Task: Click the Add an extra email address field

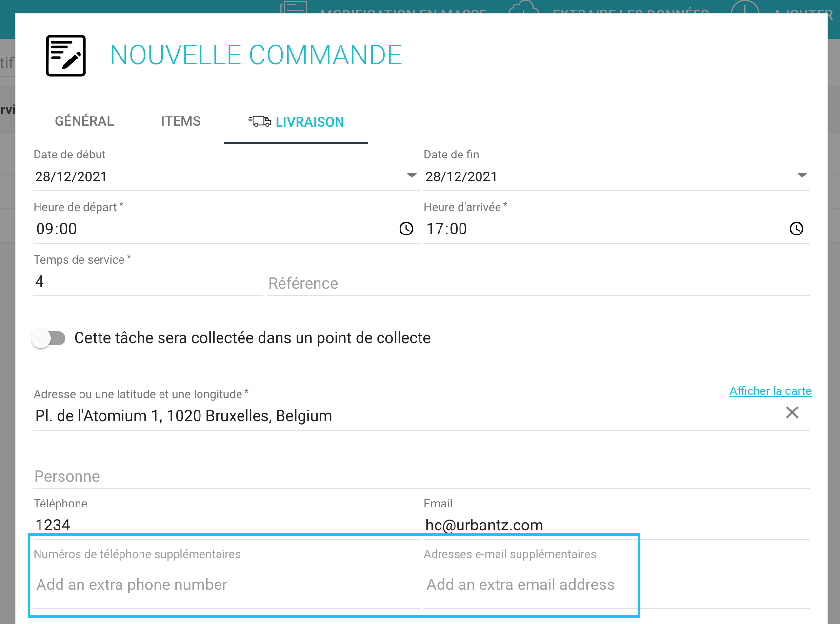Action: 617,585
